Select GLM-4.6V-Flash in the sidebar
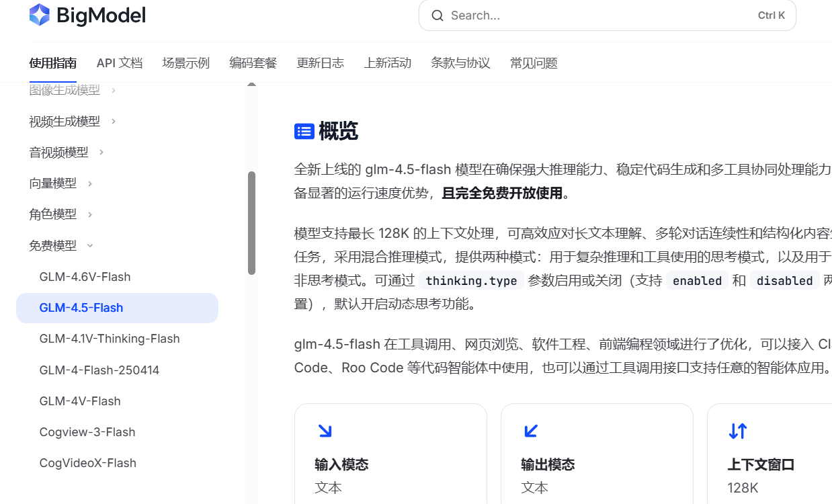This screenshot has width=832, height=504. [117, 277]
